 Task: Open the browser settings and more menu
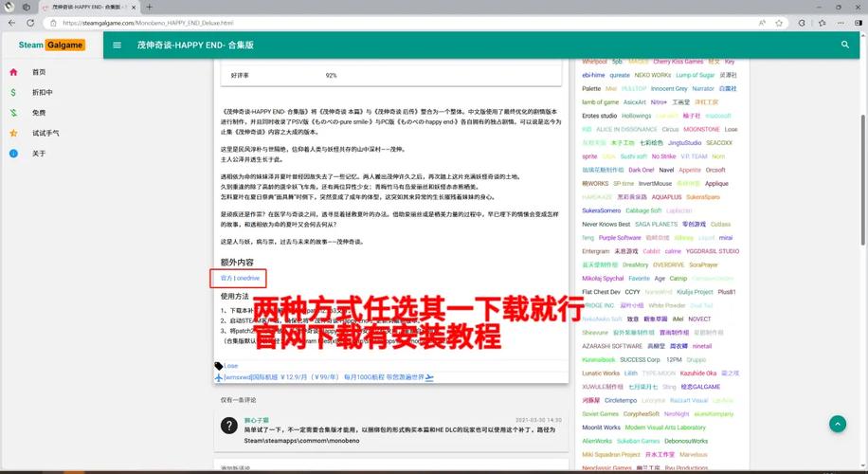click(841, 23)
